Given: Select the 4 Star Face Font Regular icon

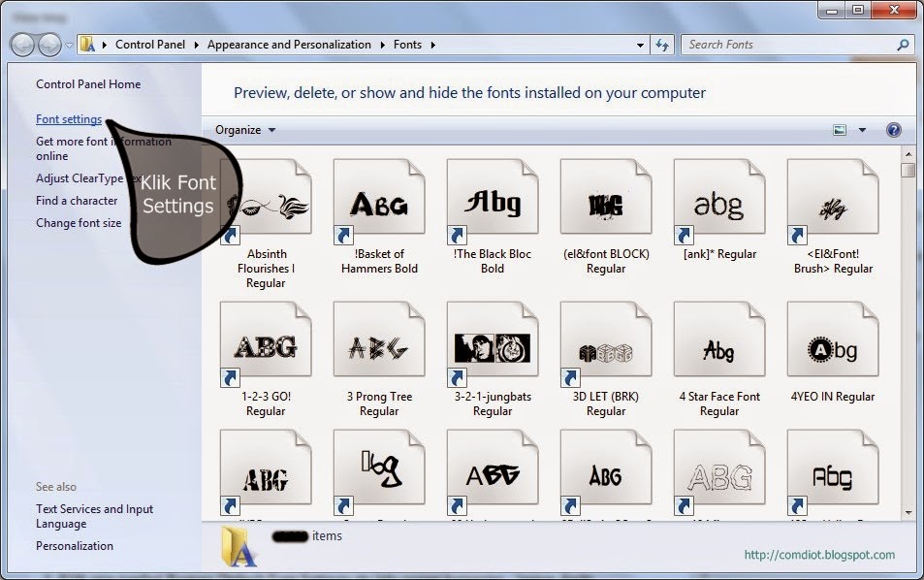Looking at the screenshot, I should (718, 338).
